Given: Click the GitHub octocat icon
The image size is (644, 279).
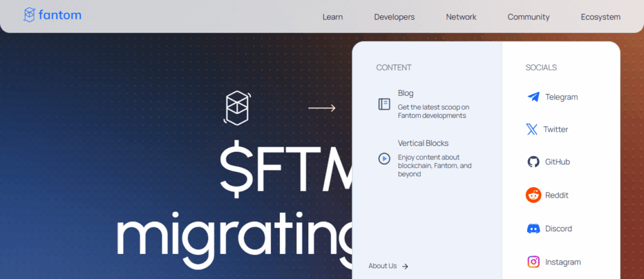Looking at the screenshot, I should (533, 162).
